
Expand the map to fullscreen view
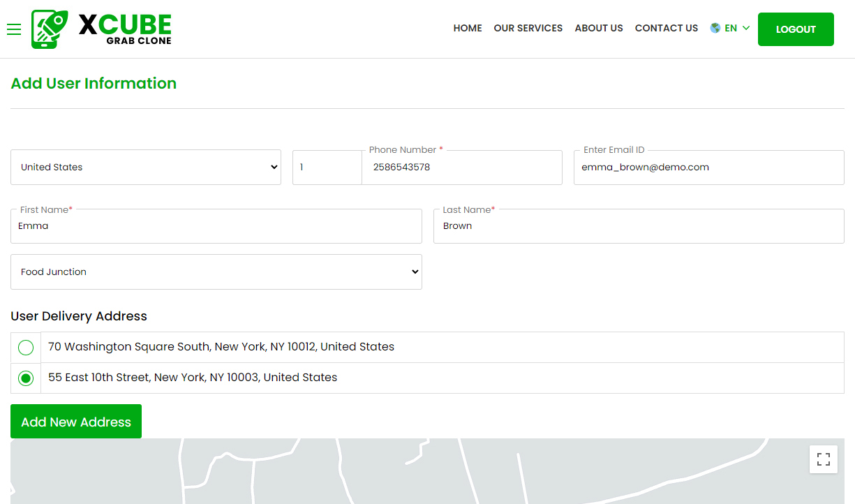824,459
